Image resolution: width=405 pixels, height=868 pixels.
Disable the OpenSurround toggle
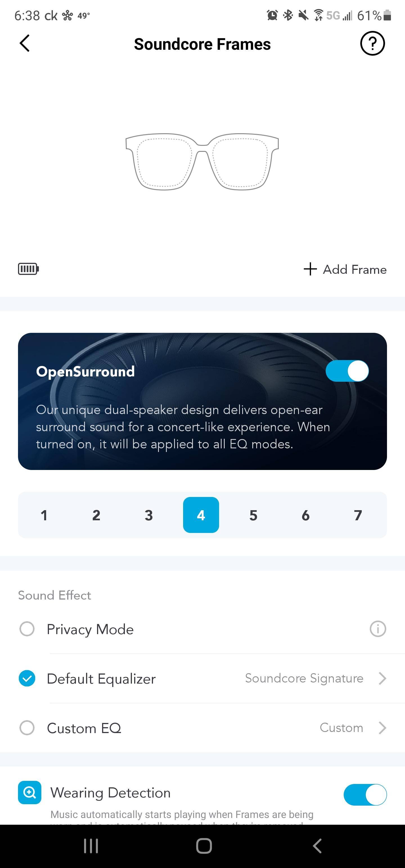click(347, 371)
